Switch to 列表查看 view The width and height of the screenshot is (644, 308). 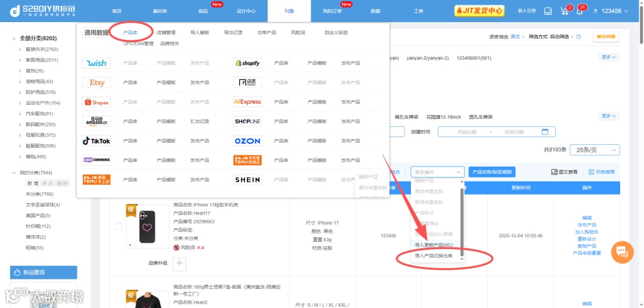coord(602,172)
